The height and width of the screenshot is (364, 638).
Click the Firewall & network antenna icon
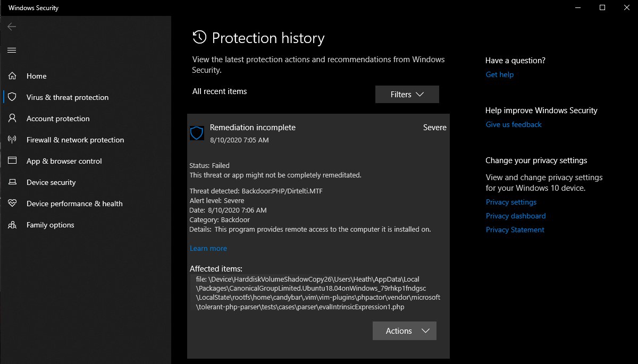click(12, 140)
